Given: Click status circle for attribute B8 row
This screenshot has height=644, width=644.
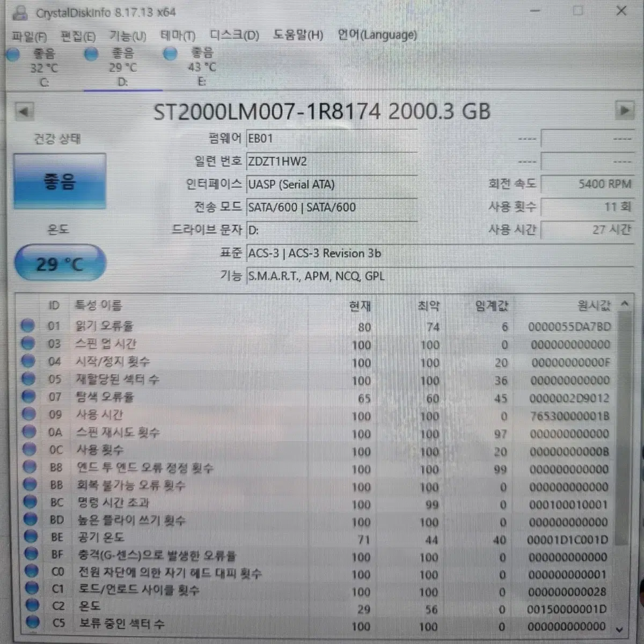Looking at the screenshot, I should [x=29, y=467].
